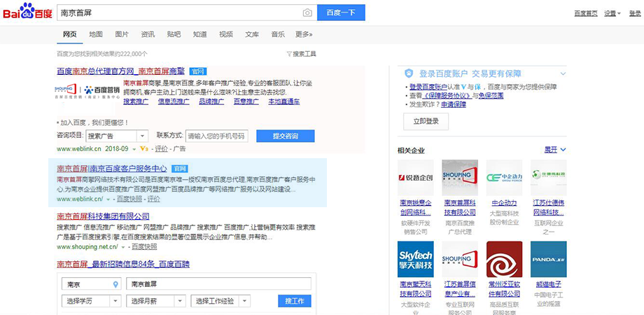644x315 pixels.
Task: Click the PANDA electronics logo
Action: (x=548, y=259)
